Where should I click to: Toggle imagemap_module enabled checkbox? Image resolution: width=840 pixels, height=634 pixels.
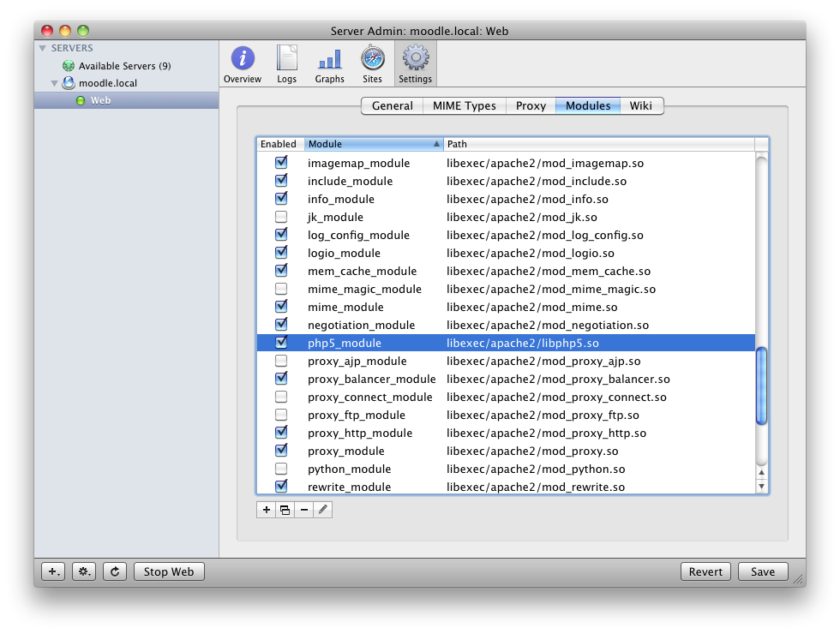(x=281, y=162)
